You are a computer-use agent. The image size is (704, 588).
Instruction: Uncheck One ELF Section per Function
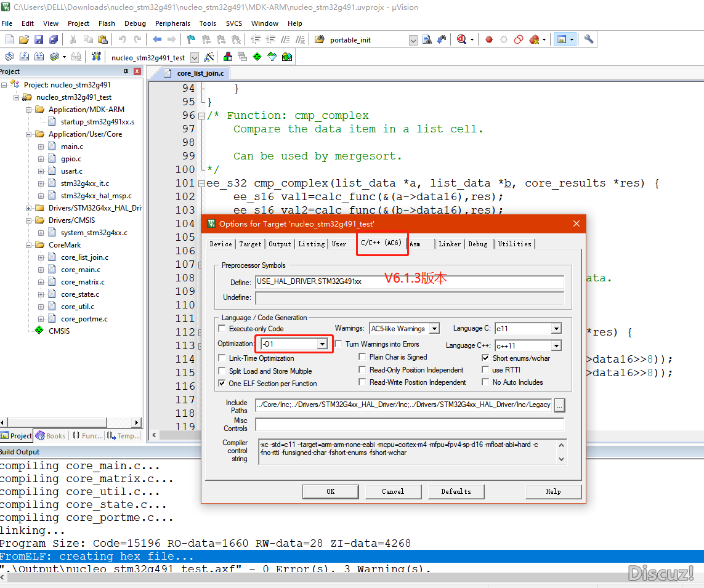tap(222, 384)
